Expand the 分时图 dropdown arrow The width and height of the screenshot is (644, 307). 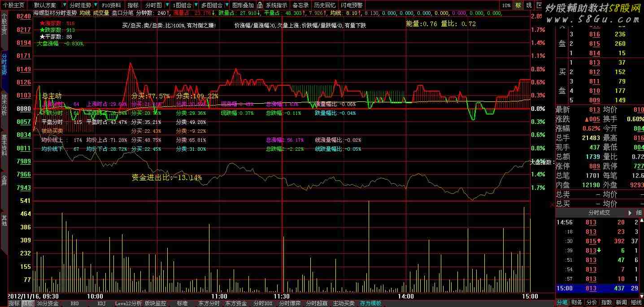pos(168,5)
